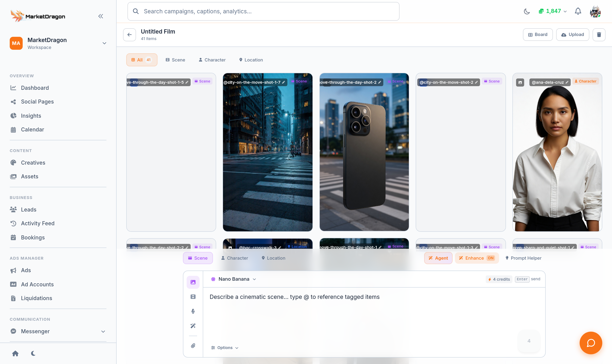Open Nano Banana model dropdown
Screen dimensions: 612x364
click(234, 279)
